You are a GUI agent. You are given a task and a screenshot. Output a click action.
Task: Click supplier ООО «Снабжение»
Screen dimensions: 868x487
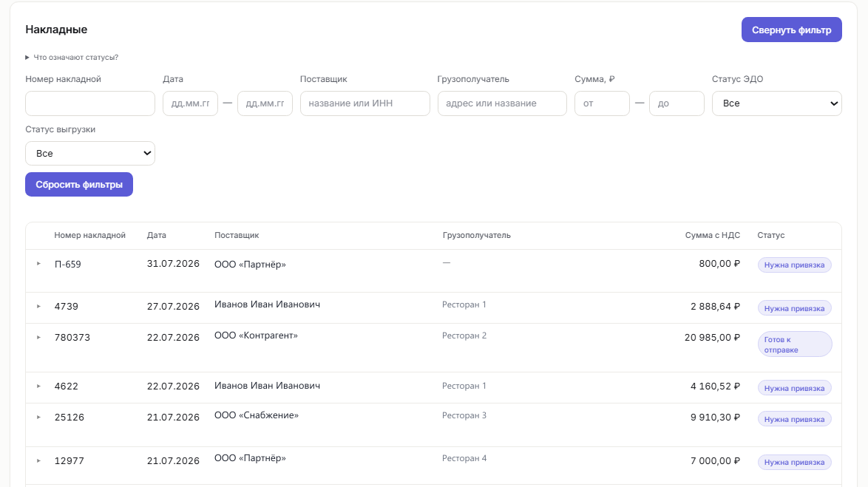pyautogui.click(x=257, y=415)
